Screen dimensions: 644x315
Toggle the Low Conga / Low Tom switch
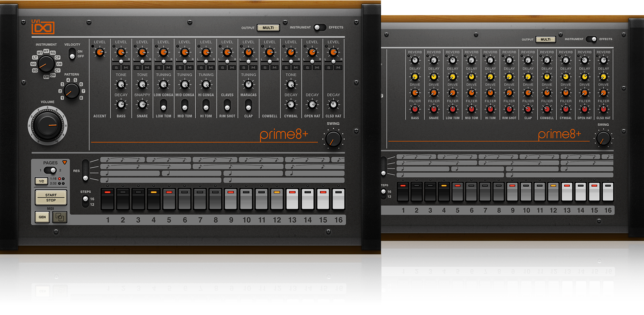tap(163, 105)
